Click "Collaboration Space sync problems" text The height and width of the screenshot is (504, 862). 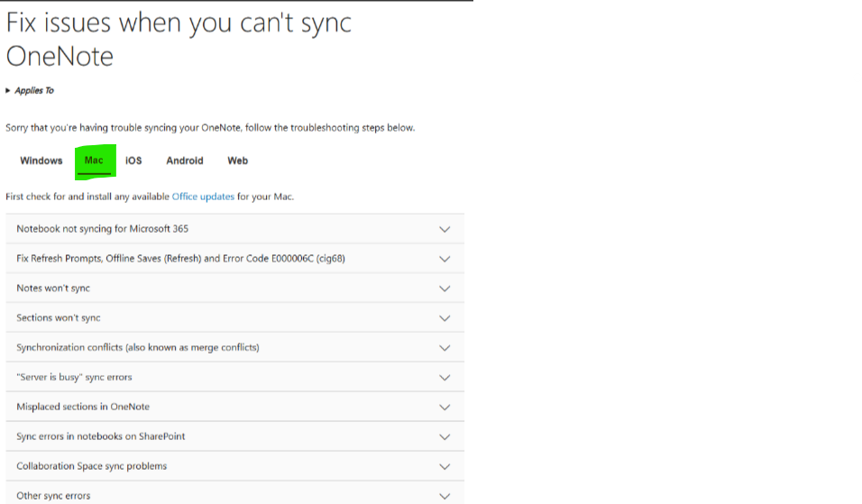pyautogui.click(x=91, y=466)
